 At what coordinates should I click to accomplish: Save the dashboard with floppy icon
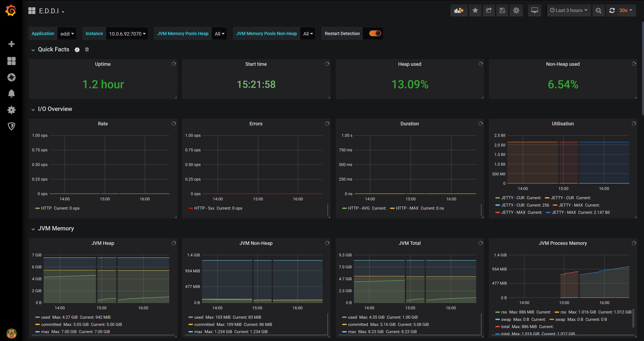click(502, 11)
